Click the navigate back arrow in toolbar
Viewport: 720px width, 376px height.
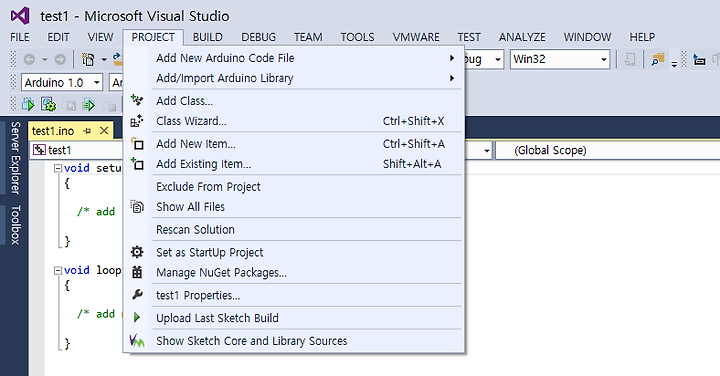coord(29,59)
